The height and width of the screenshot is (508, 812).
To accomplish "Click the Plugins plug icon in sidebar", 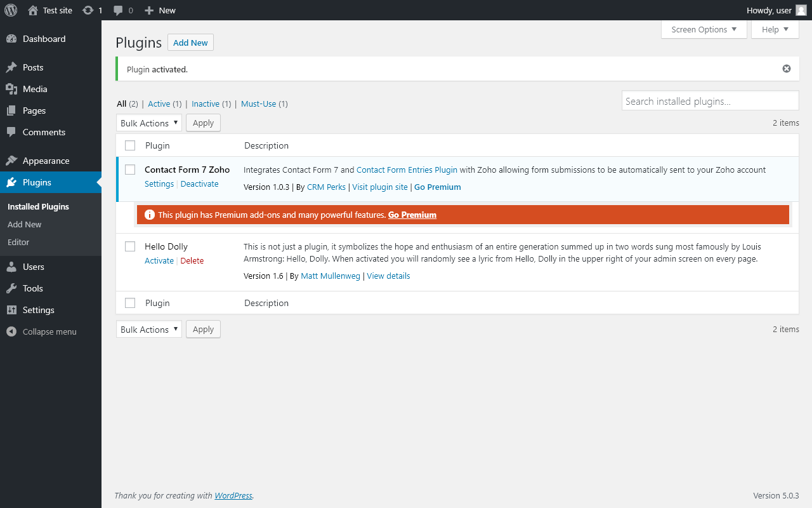I will [x=11, y=182].
